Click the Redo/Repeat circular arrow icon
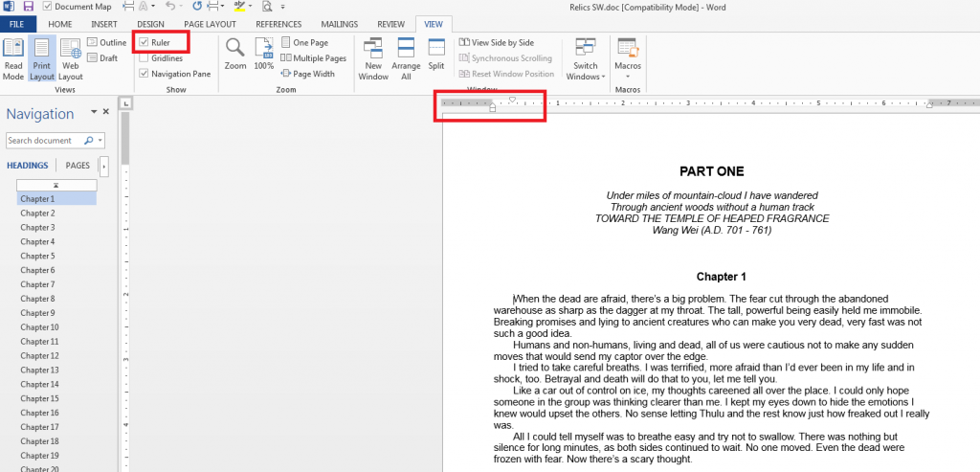This screenshot has height=472, width=980. pyautogui.click(x=197, y=7)
